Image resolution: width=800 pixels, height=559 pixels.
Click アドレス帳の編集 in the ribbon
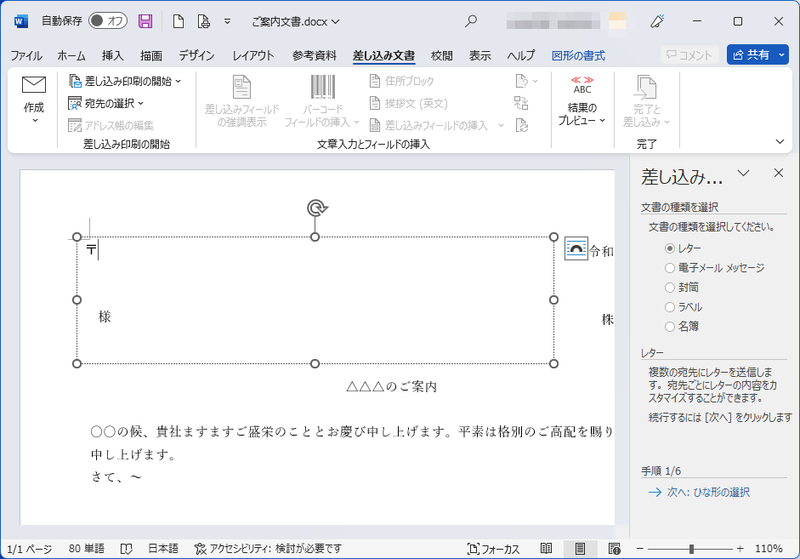tap(111, 125)
